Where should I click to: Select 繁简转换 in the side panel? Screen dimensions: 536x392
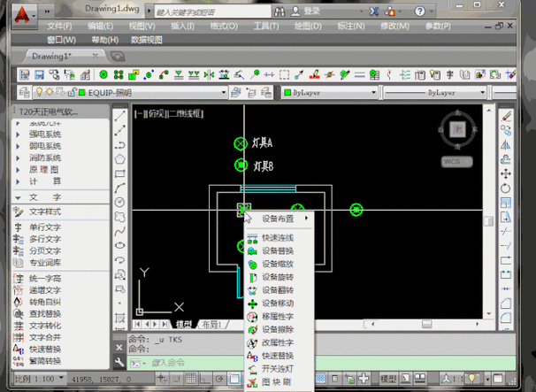point(45,361)
